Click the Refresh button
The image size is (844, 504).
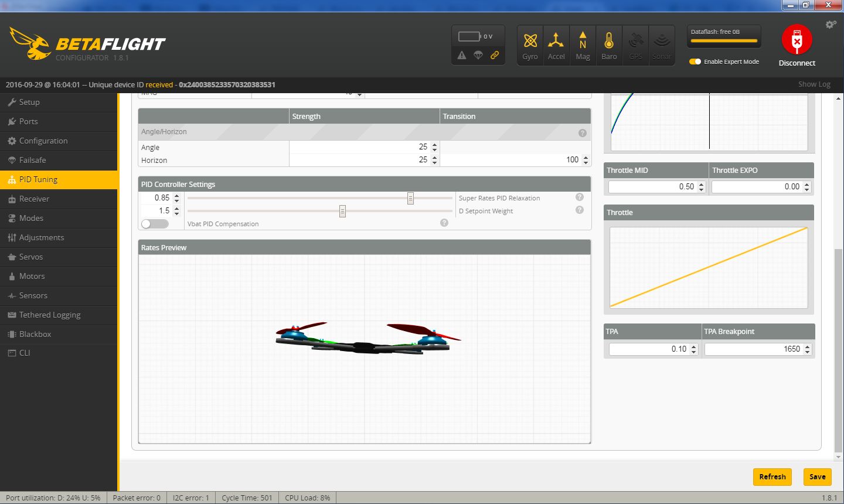772,477
